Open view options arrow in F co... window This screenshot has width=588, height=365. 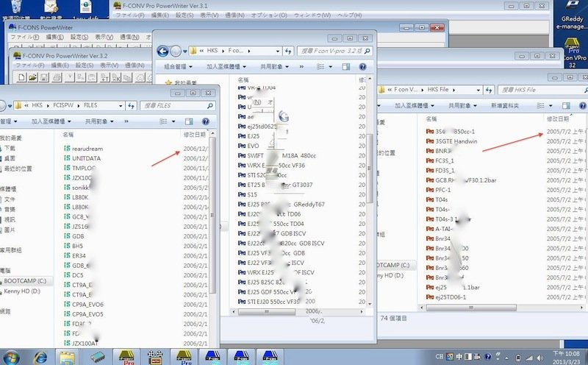[330, 67]
